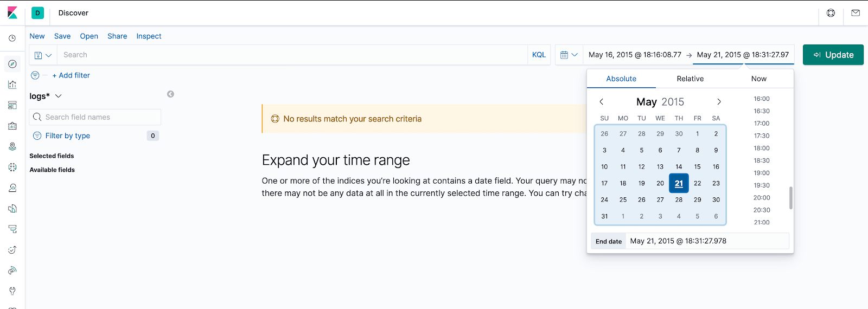Screen dimensions: 868x309
Task: Click the Add filter link
Action: [x=71, y=75]
